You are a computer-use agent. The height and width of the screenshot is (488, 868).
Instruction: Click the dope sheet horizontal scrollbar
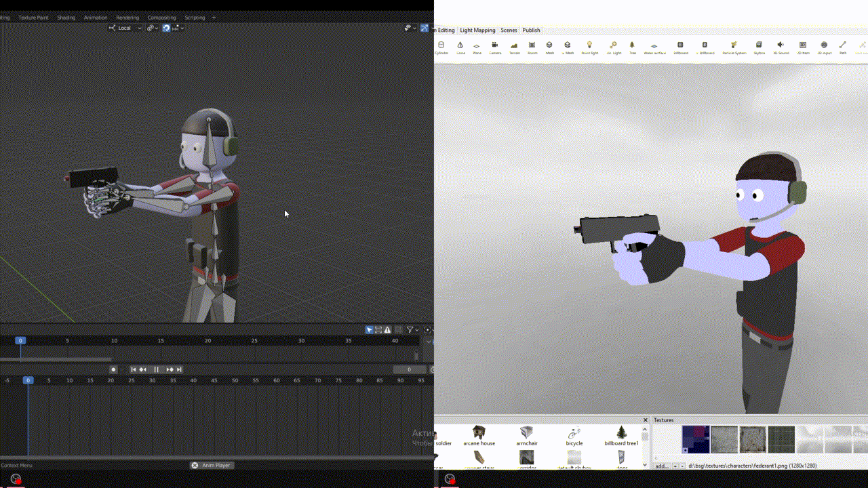[56, 359]
